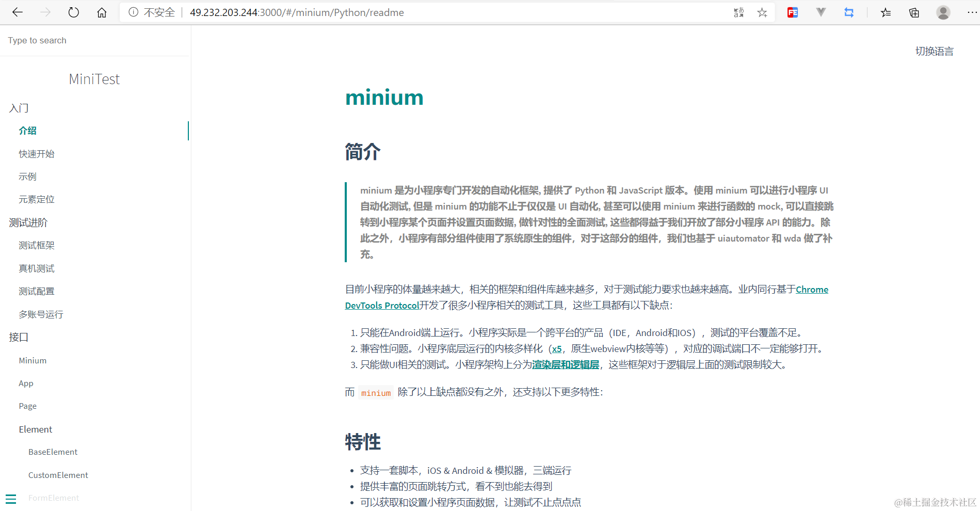Open the FormElement sidebar page

[54, 498]
